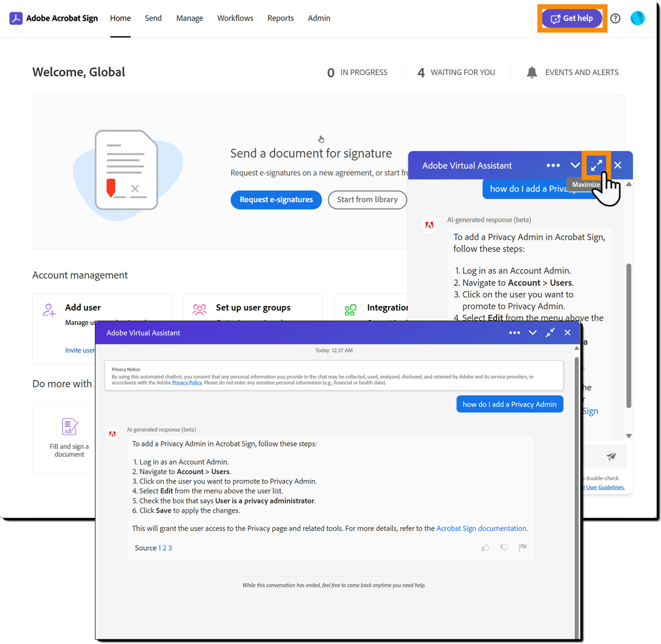Click scroll down arrow in small assistant panel
661x644 pixels.
(629, 436)
